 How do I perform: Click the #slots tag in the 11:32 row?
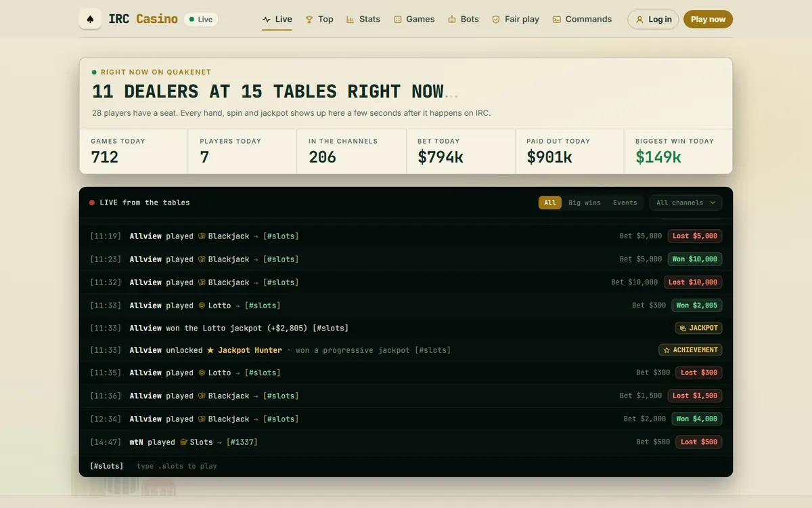[281, 282]
